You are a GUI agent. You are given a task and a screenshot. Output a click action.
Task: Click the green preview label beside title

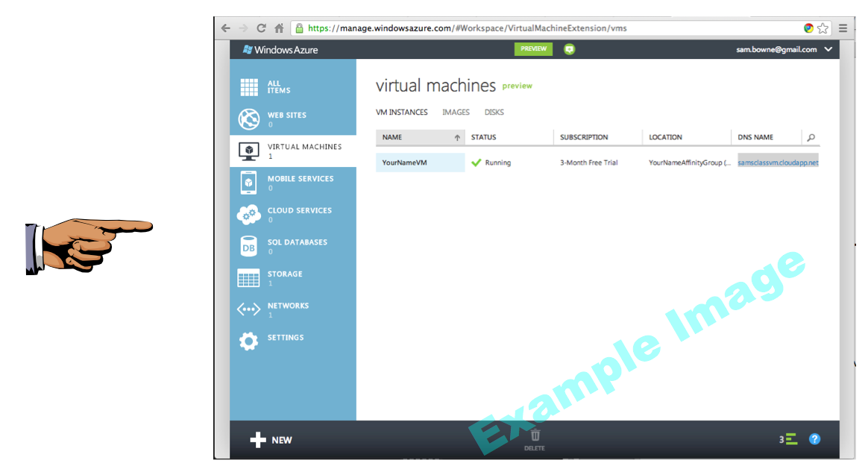coord(517,86)
